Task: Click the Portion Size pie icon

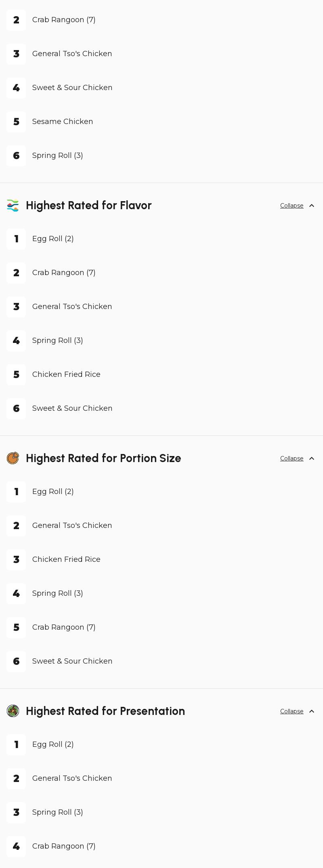Action: point(13,458)
